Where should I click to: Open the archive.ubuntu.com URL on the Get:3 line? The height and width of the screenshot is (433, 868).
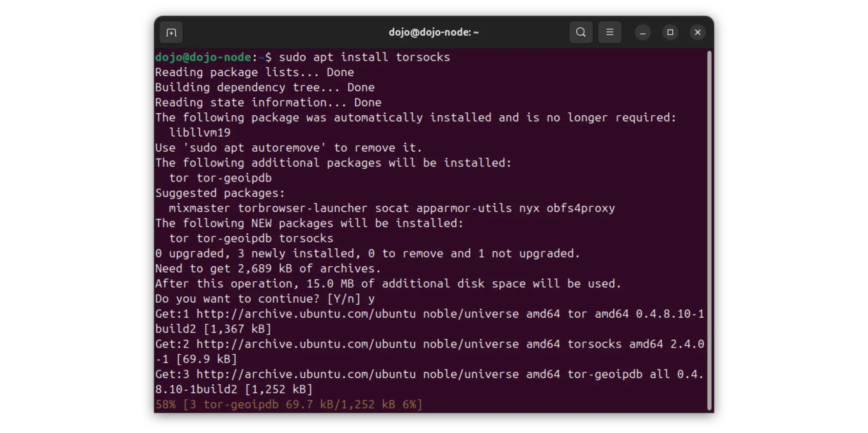306,374
